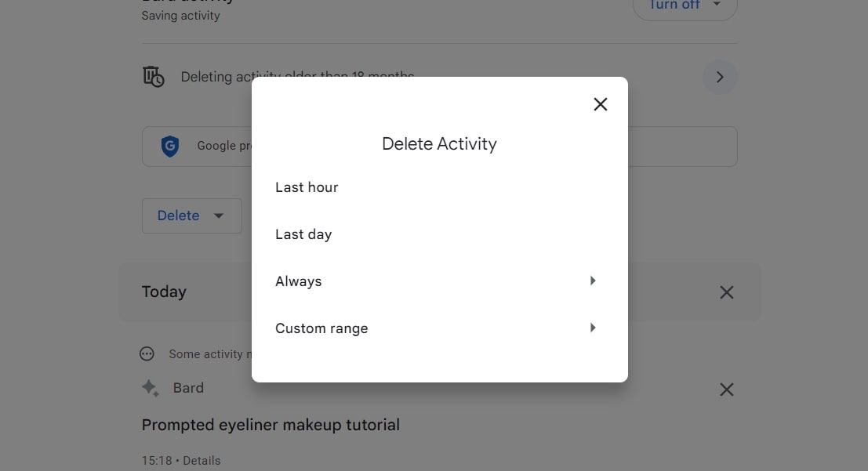The width and height of the screenshot is (868, 471).
Task: Open Details link under eyeliner prompt
Action: 202,461
